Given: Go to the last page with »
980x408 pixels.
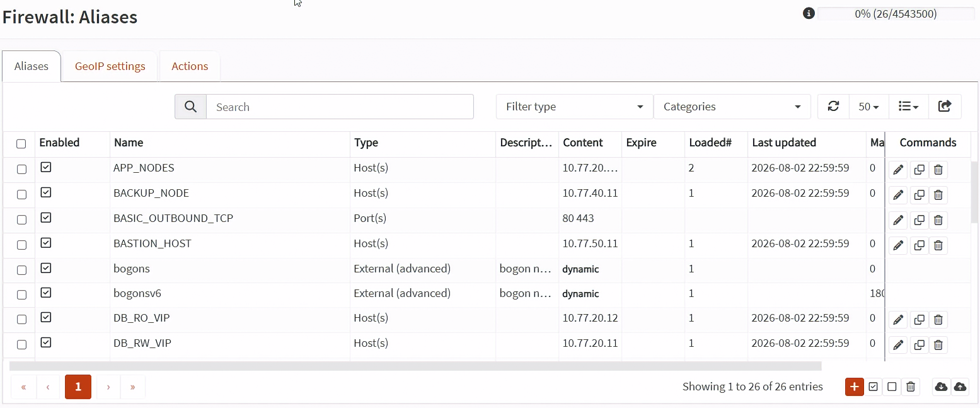Looking at the screenshot, I should [x=132, y=387].
